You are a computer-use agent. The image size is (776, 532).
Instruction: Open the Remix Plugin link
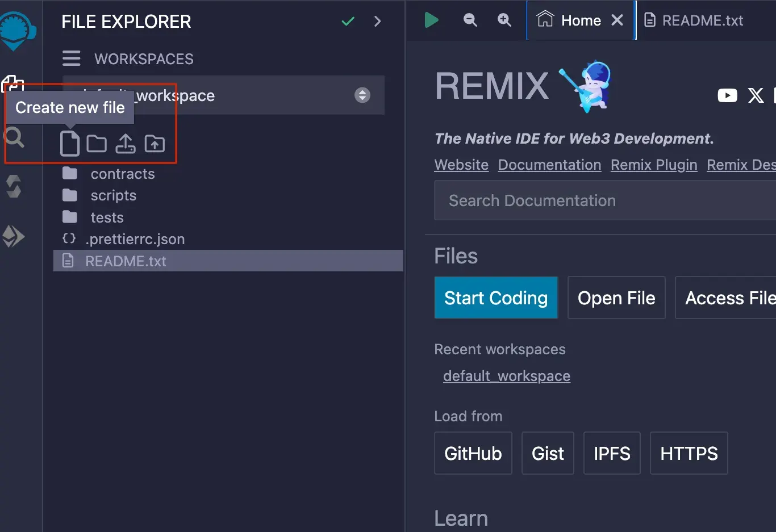[654, 165]
